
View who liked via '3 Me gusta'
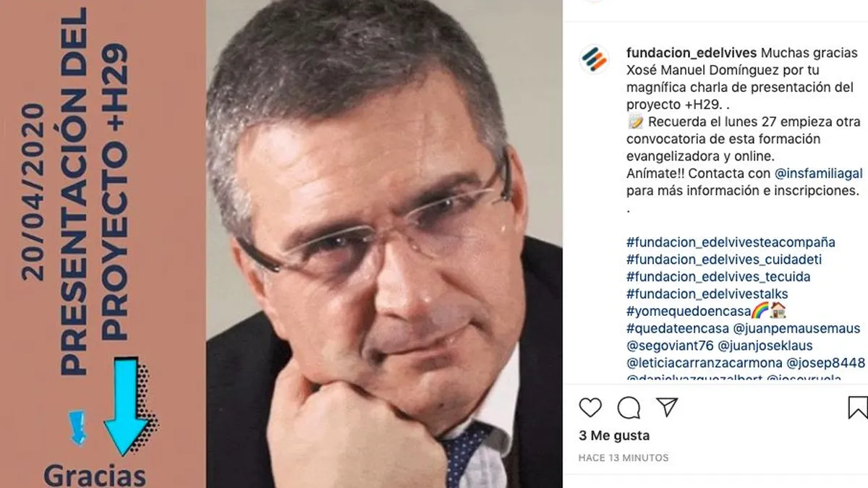pyautogui.click(x=614, y=436)
